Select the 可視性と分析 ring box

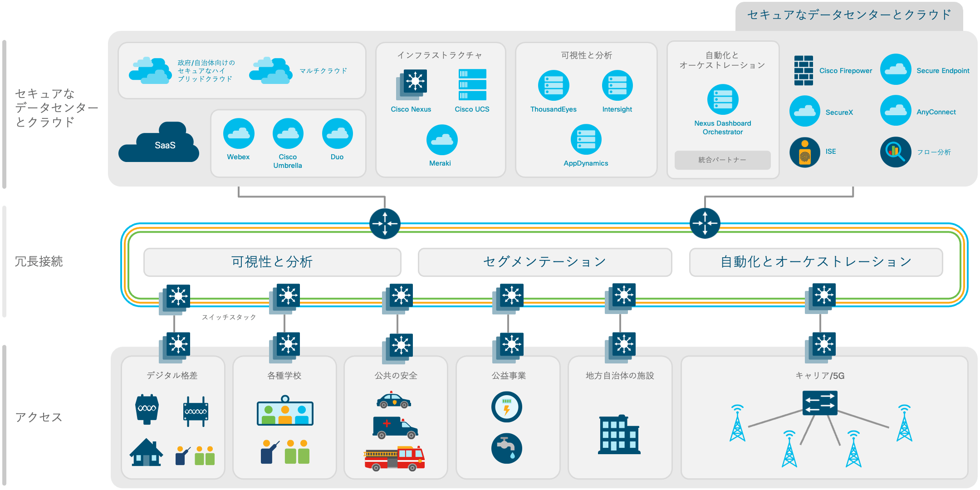click(272, 262)
